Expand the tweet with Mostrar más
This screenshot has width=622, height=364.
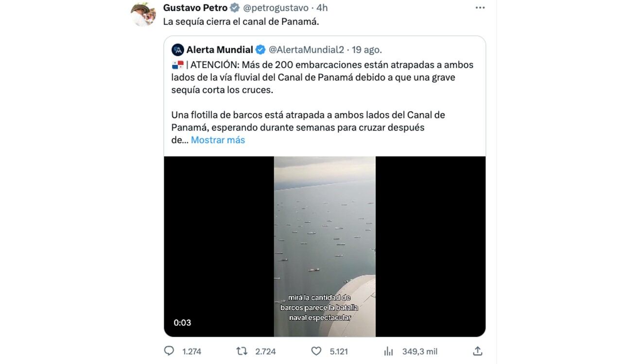(217, 140)
